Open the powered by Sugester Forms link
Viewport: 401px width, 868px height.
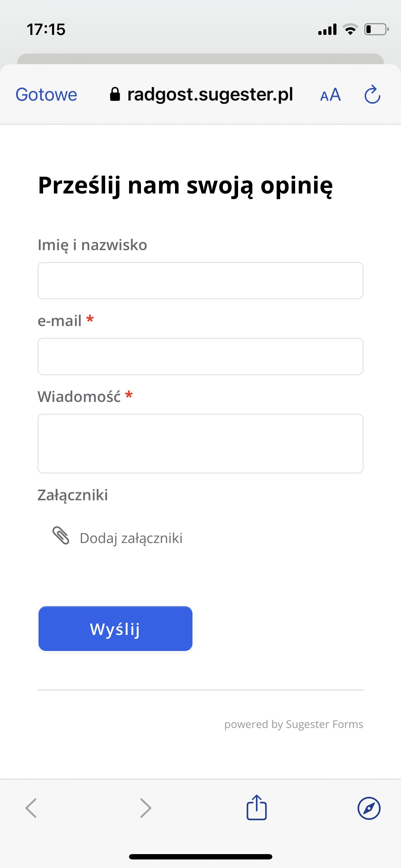294,724
